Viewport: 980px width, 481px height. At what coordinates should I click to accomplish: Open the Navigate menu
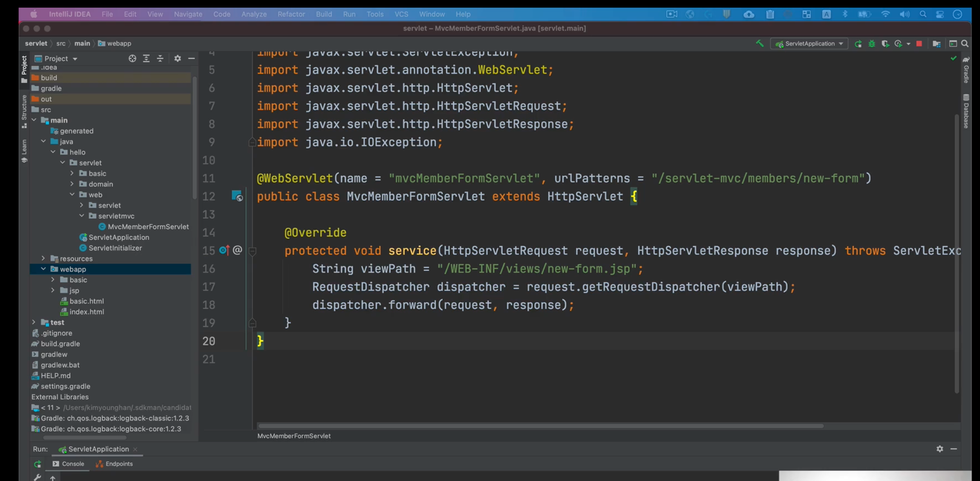[x=188, y=14]
